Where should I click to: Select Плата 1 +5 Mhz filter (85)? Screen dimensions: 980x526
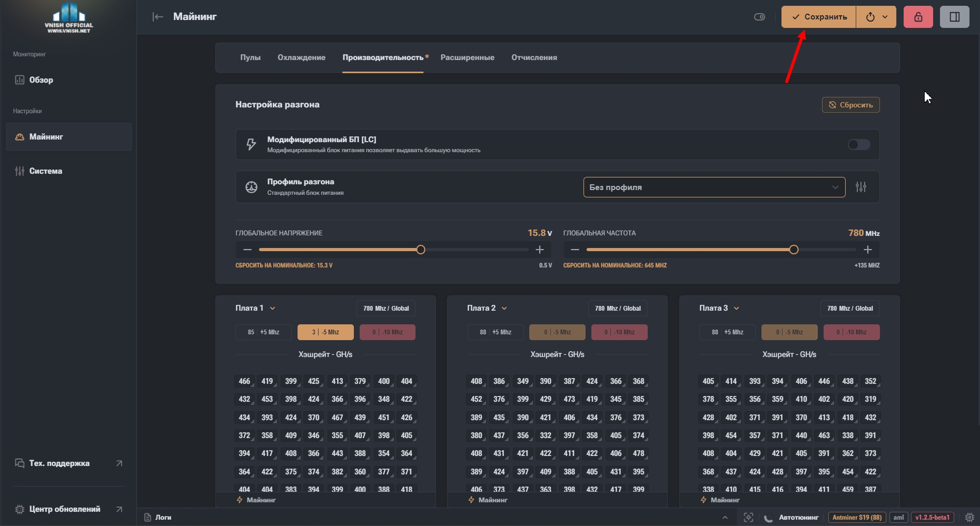coord(263,332)
